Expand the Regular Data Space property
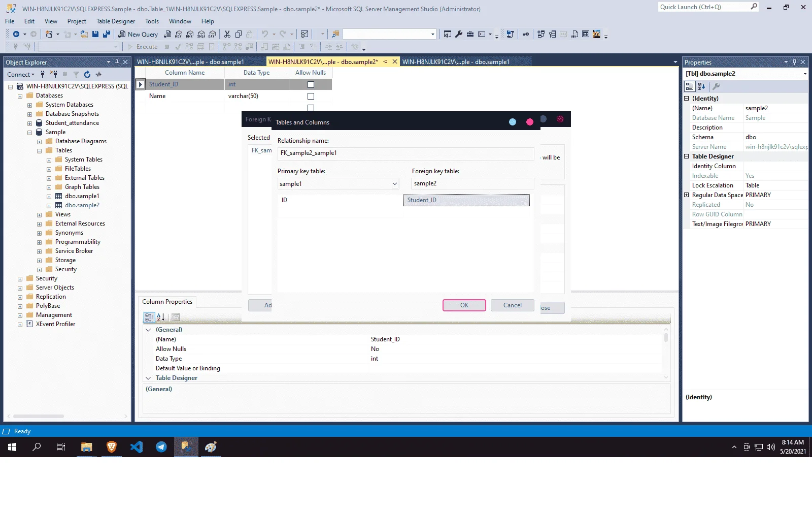This screenshot has height=510, width=812. coord(687,195)
